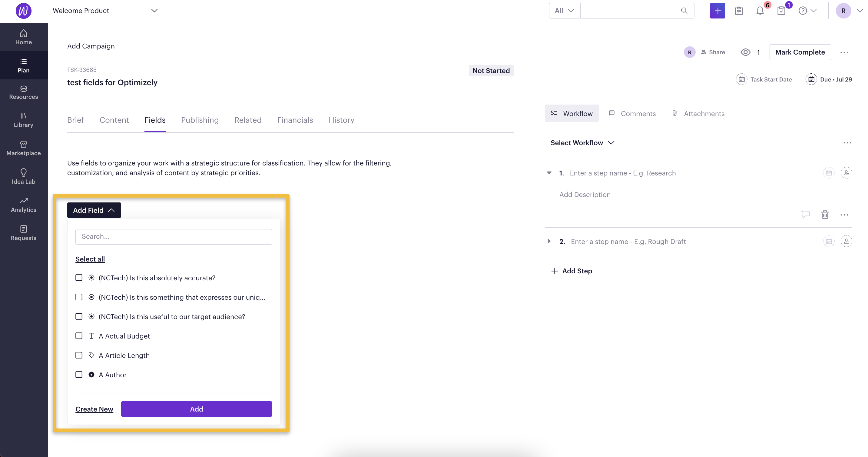The height and width of the screenshot is (457, 868).
Task: Check the A Author checkbox
Action: pyautogui.click(x=79, y=375)
